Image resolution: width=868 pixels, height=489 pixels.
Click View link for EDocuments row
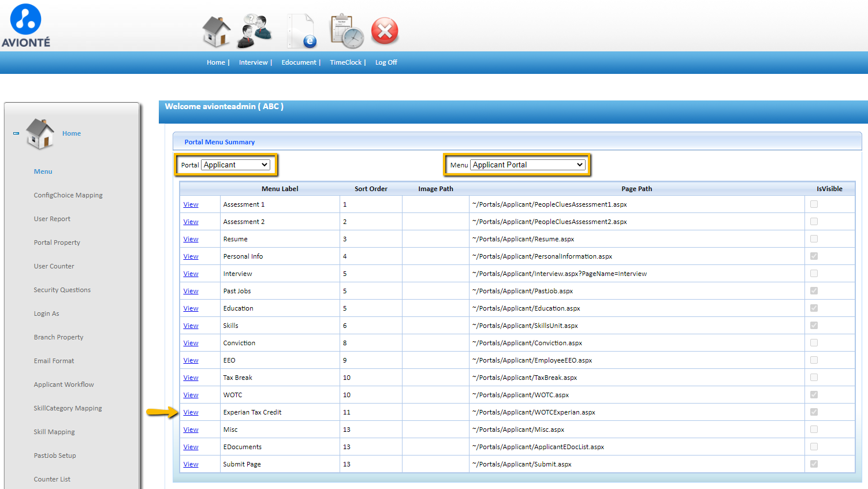click(x=191, y=447)
